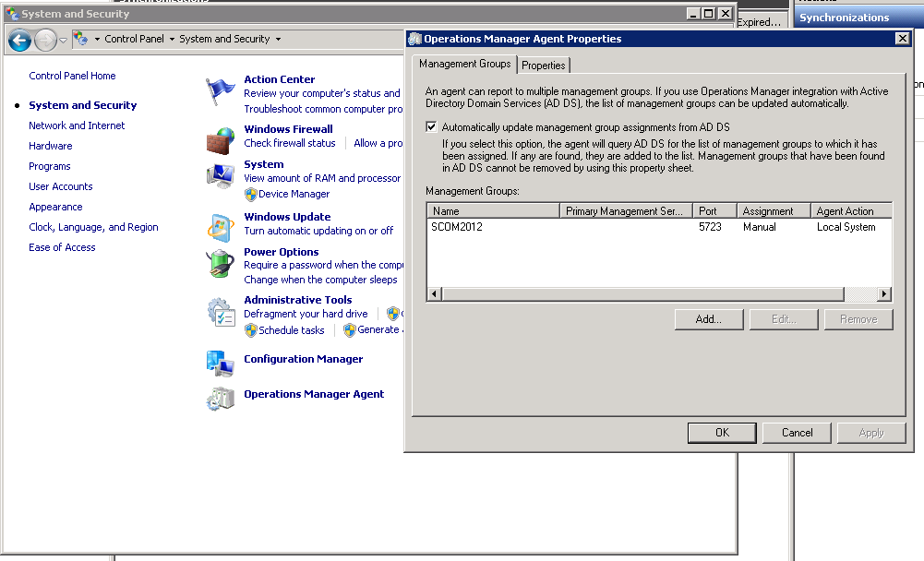Click the Control Panel icon in address bar
This screenshot has width=924, height=561.
point(80,39)
